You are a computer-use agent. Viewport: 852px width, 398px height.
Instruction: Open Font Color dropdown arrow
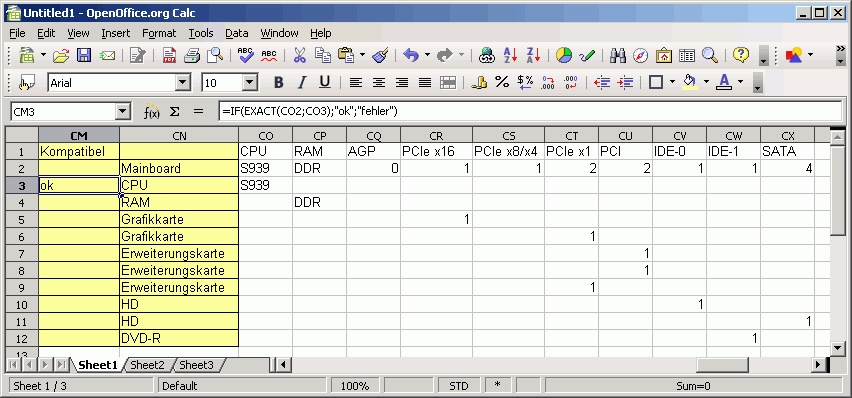click(x=741, y=83)
